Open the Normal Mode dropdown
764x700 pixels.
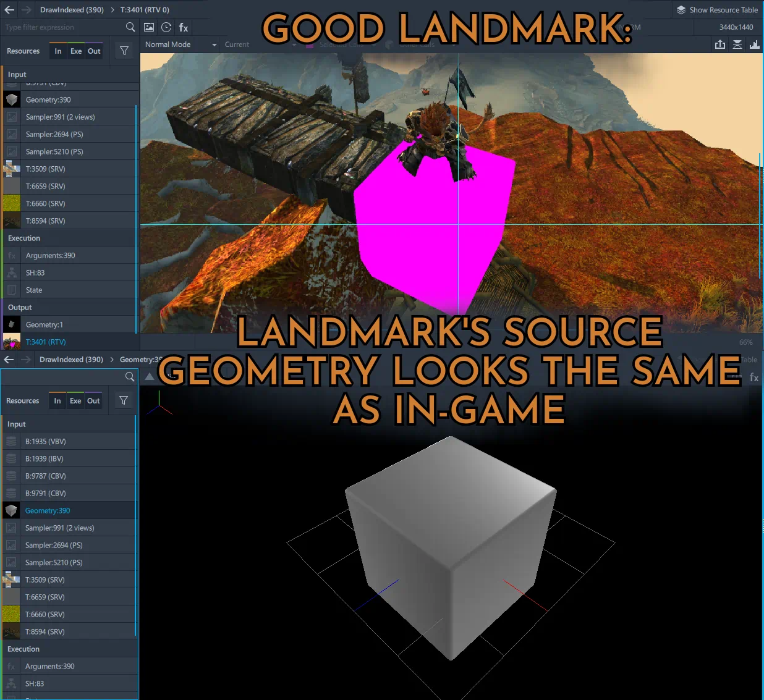tap(180, 44)
